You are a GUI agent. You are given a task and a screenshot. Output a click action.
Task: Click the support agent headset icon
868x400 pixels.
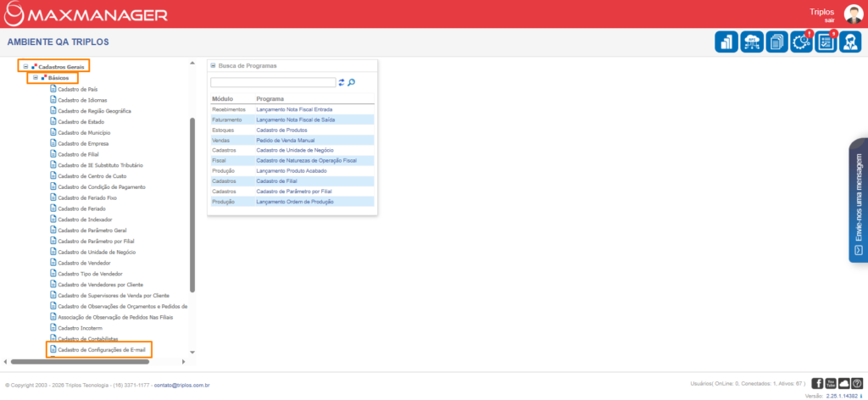[850, 42]
